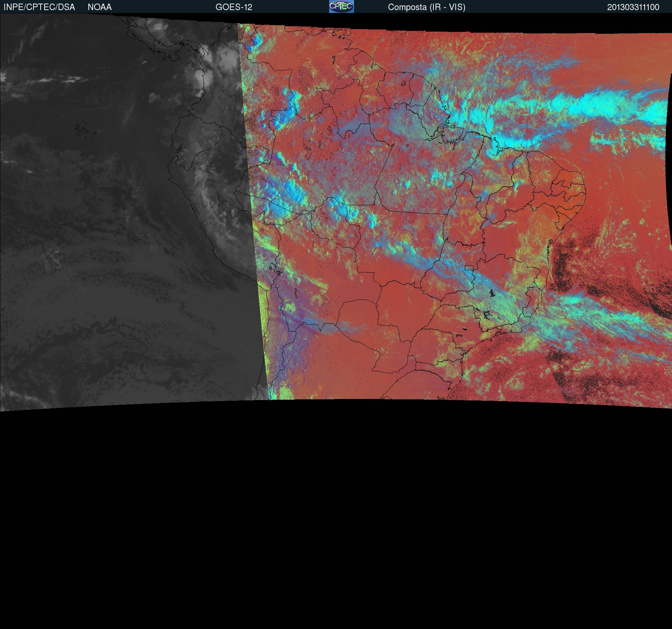Click the Composta (IR - VIS) title
672x629 pixels.
427,7
